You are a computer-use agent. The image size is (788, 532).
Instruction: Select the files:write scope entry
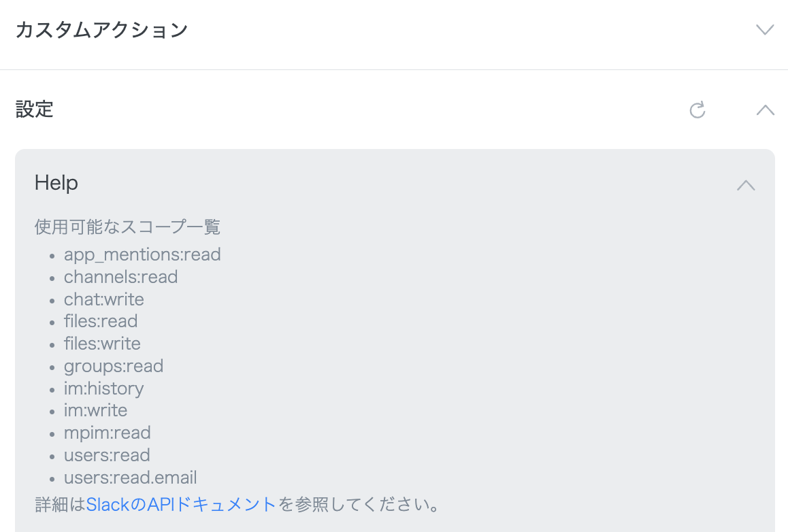102,344
